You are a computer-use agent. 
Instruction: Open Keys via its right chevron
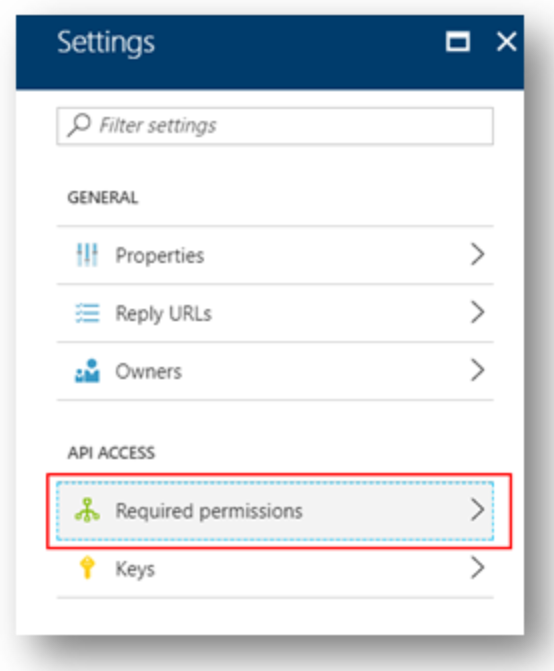[477, 568]
